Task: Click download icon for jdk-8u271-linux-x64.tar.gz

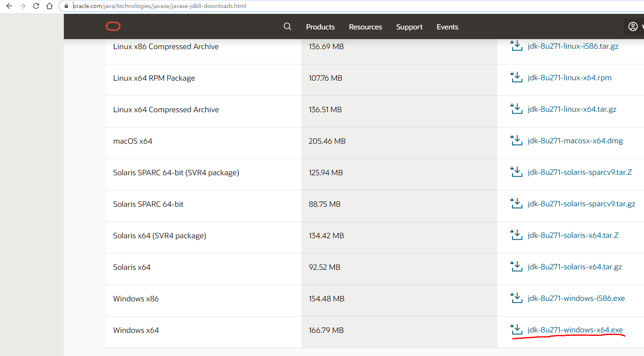Action: [x=516, y=108]
